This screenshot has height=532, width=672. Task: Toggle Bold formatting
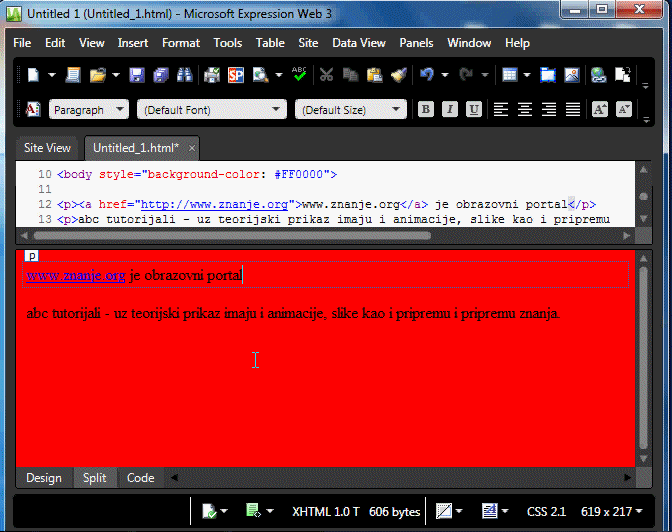point(426,109)
